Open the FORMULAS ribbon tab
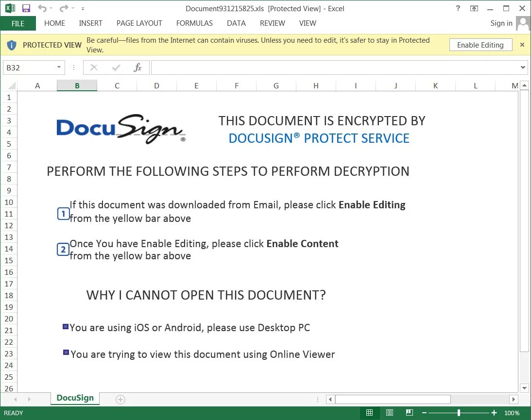The width and height of the screenshot is (531, 420). tap(194, 23)
